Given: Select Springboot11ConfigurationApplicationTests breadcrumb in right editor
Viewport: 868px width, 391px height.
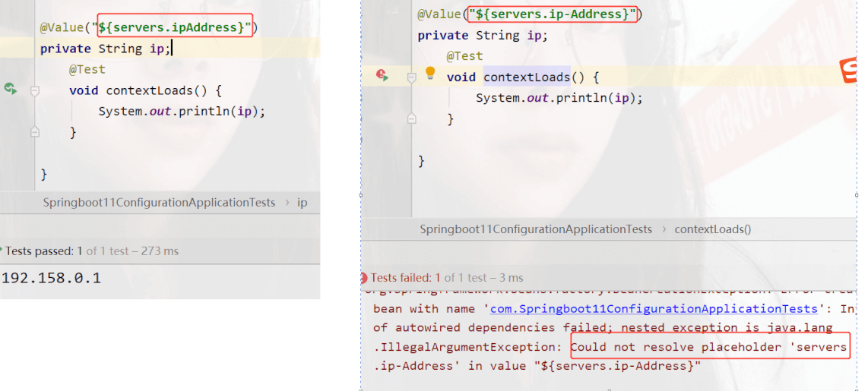Looking at the screenshot, I should 536,229.
